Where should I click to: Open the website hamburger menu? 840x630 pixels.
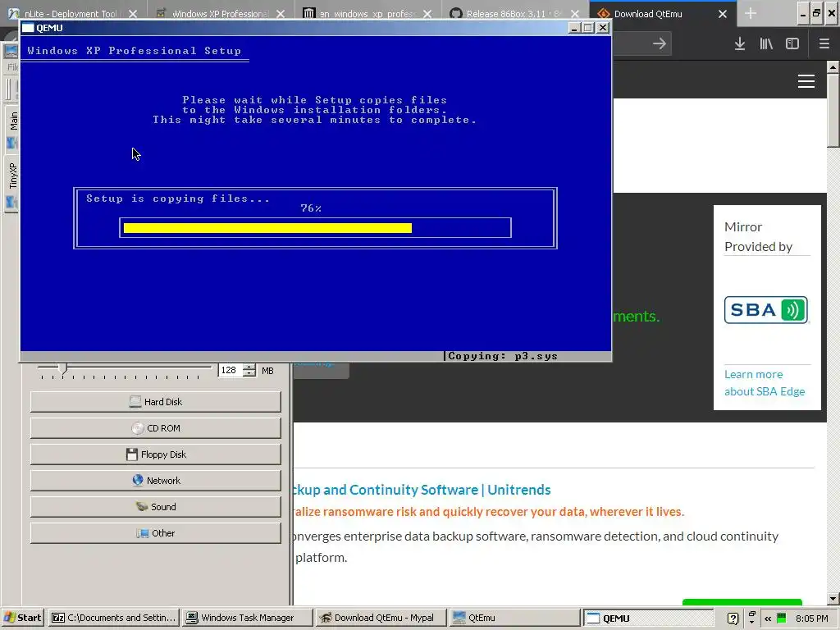(x=806, y=81)
